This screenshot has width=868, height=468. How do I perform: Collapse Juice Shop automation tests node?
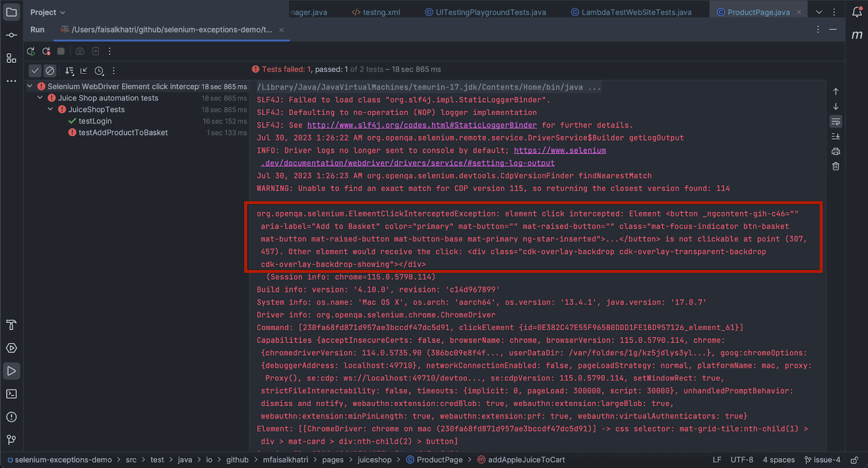pos(40,98)
